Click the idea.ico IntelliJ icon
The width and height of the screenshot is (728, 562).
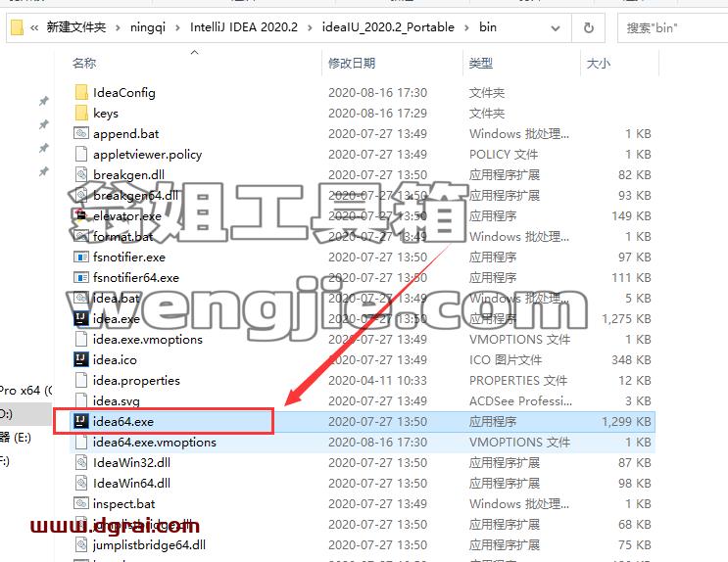point(81,359)
